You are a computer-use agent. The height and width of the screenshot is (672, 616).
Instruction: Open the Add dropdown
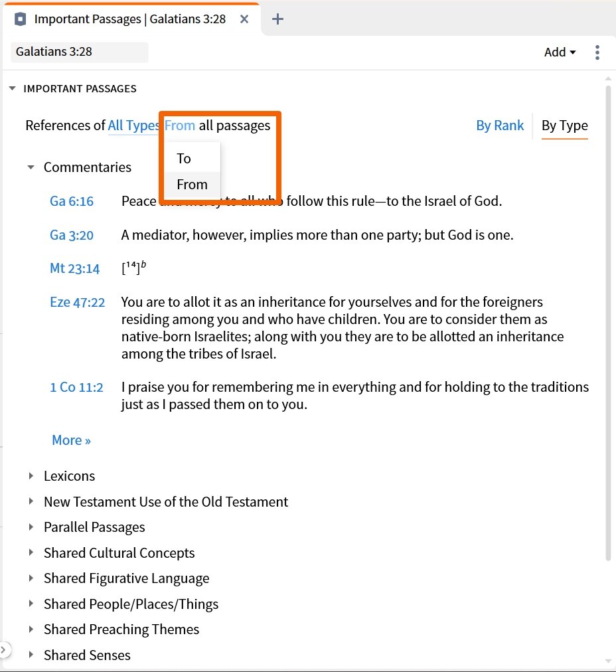(x=558, y=52)
